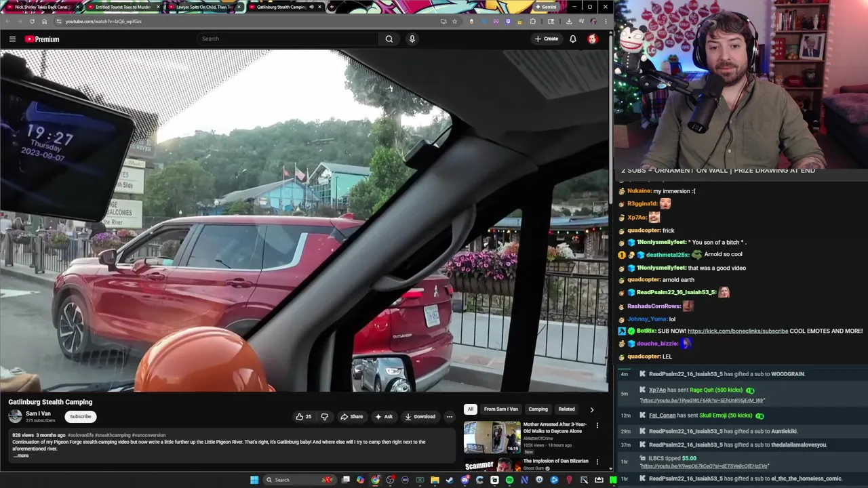Image resolution: width=868 pixels, height=488 pixels.
Task: Expand description with ...more
Action: [x=21, y=455]
